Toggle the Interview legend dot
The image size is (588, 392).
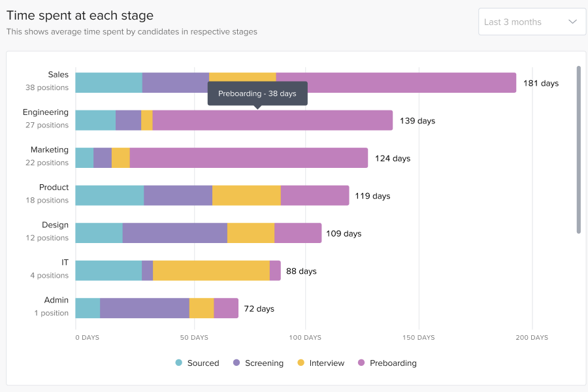(x=301, y=363)
